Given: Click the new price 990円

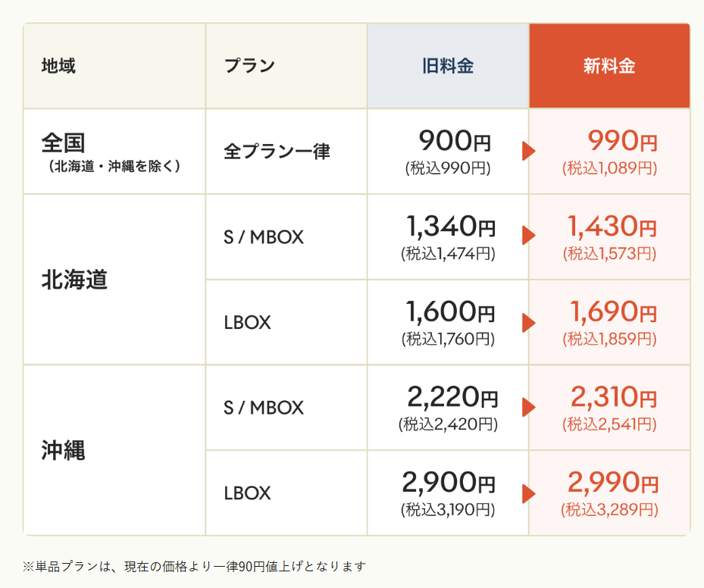Looking at the screenshot, I should (623, 141).
